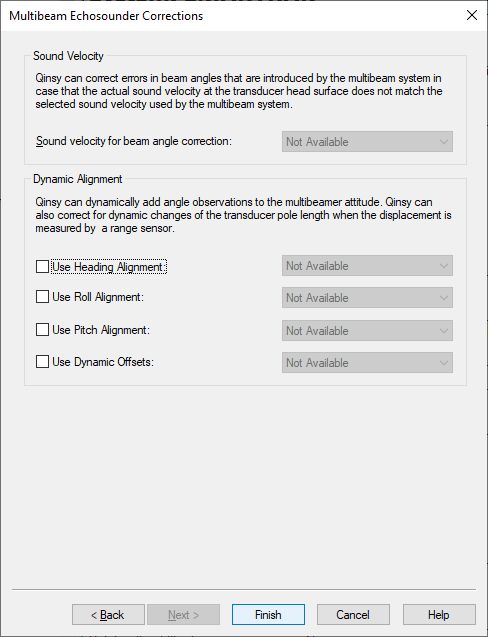Open Help for this dialog

click(x=439, y=615)
